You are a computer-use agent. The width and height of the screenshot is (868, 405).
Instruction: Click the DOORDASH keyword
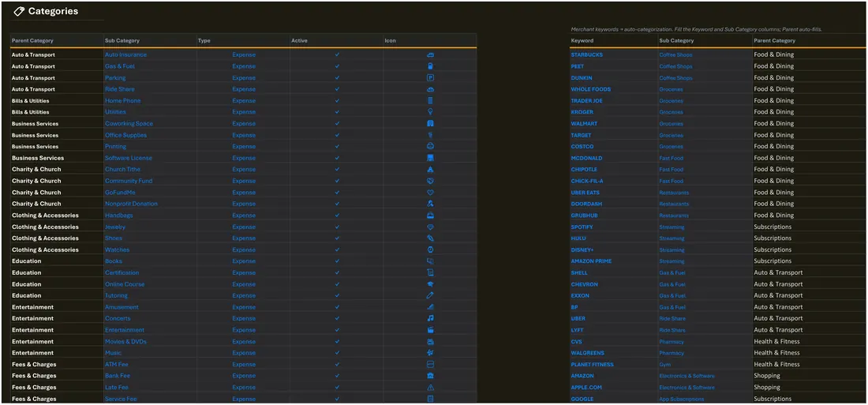point(586,204)
